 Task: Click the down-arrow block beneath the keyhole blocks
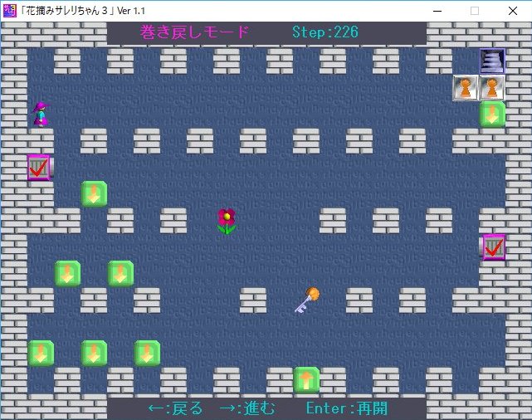492,115
